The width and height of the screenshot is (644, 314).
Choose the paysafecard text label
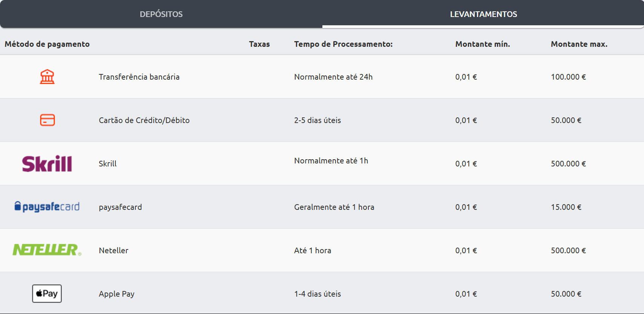pyautogui.click(x=120, y=207)
